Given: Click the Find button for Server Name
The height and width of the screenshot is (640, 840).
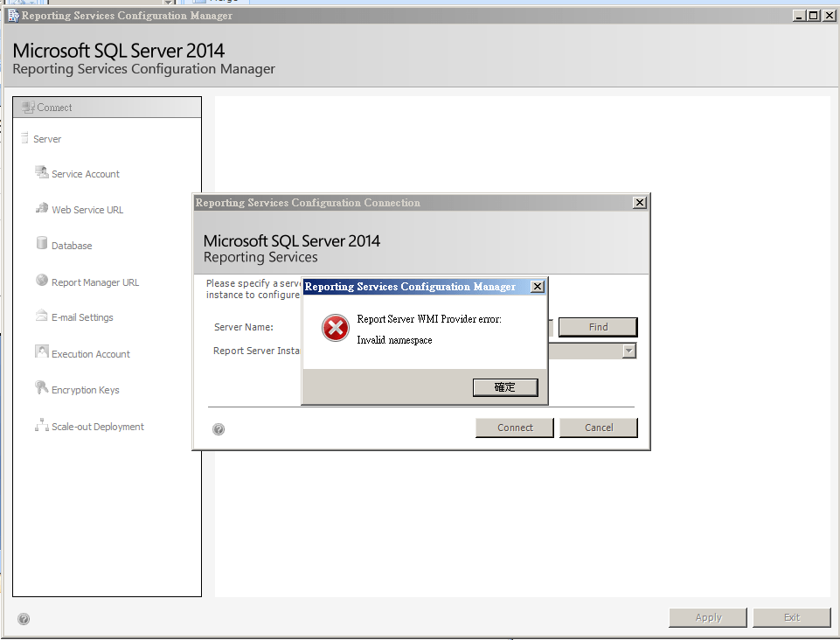Looking at the screenshot, I should coord(598,326).
